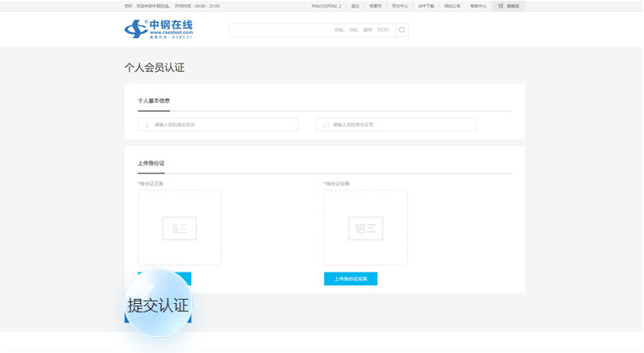Open the APP下载 link
Screen dimensions: 644x353
click(427, 6)
